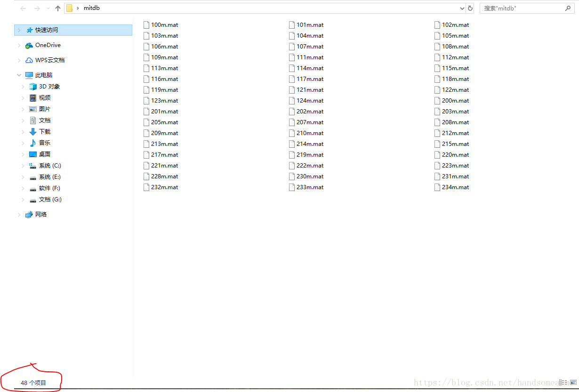Select 网络 in the sidebar
The width and height of the screenshot is (579, 392).
41,215
